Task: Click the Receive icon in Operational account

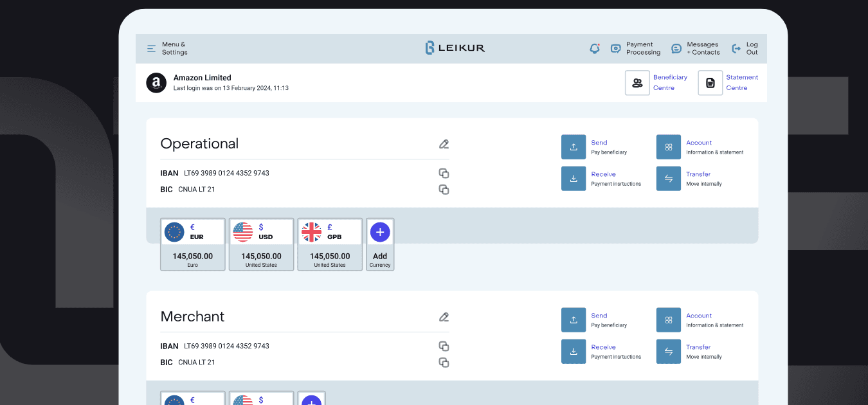Action: pos(574,179)
